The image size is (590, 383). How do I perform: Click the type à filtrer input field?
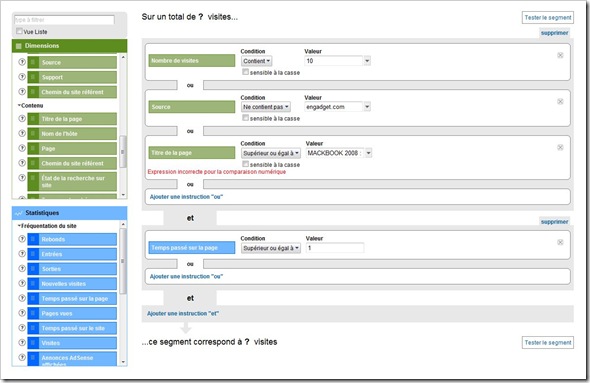[x=64, y=20]
